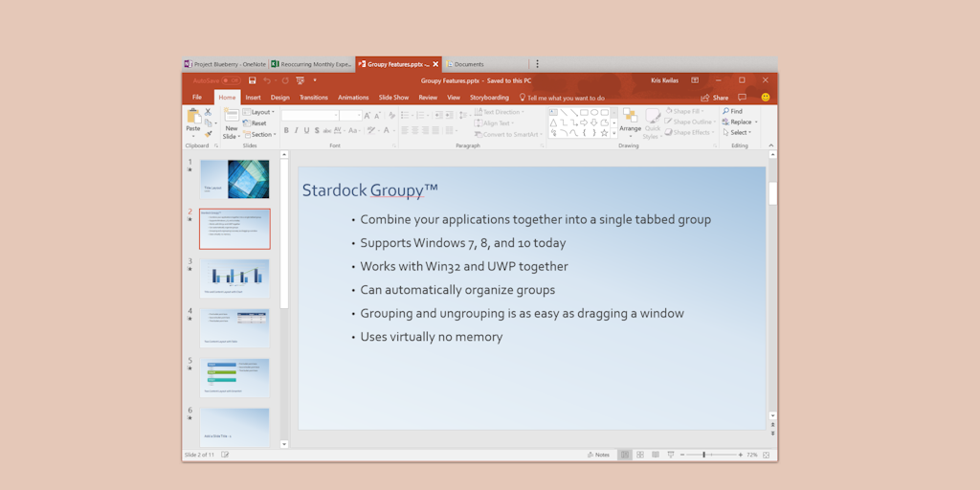Clear all formatting icon
The height and width of the screenshot is (490, 980).
pyautogui.click(x=391, y=116)
